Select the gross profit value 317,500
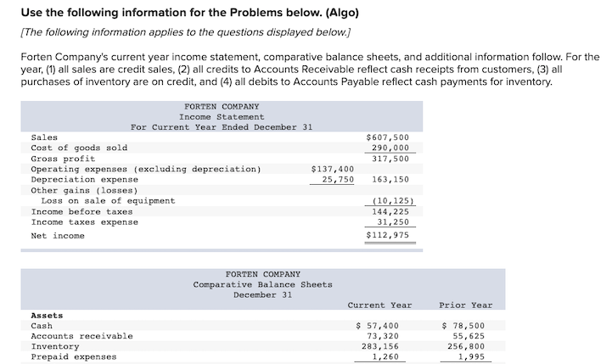Screen dimensions: 612x364 390,159
